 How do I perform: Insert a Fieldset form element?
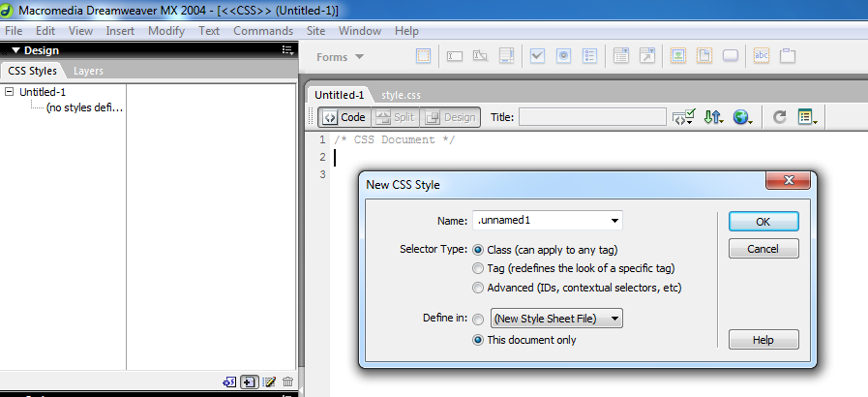788,56
